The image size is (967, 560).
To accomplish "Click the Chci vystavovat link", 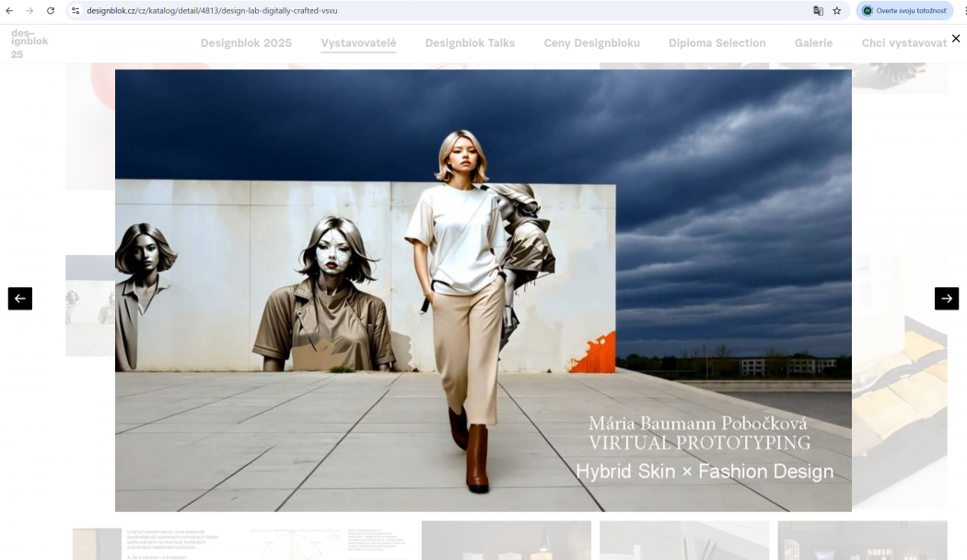I will pos(903,43).
